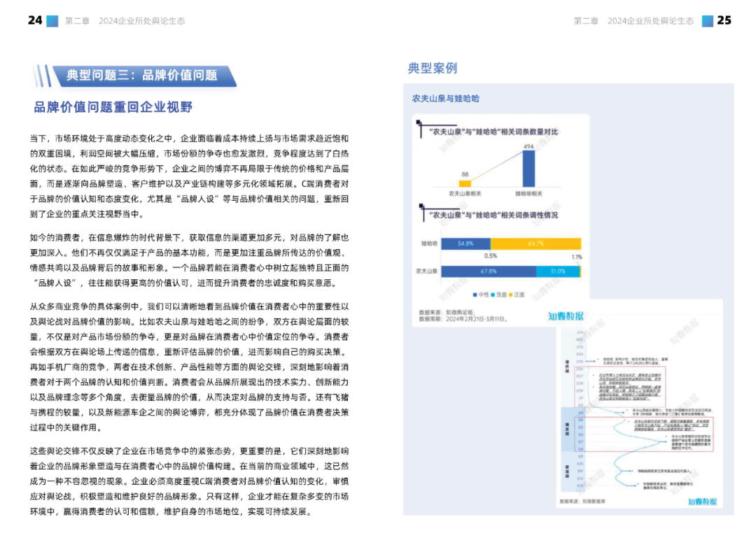Click the 数据来源：知微数据库 note
756x545 pixels.
tap(582, 502)
